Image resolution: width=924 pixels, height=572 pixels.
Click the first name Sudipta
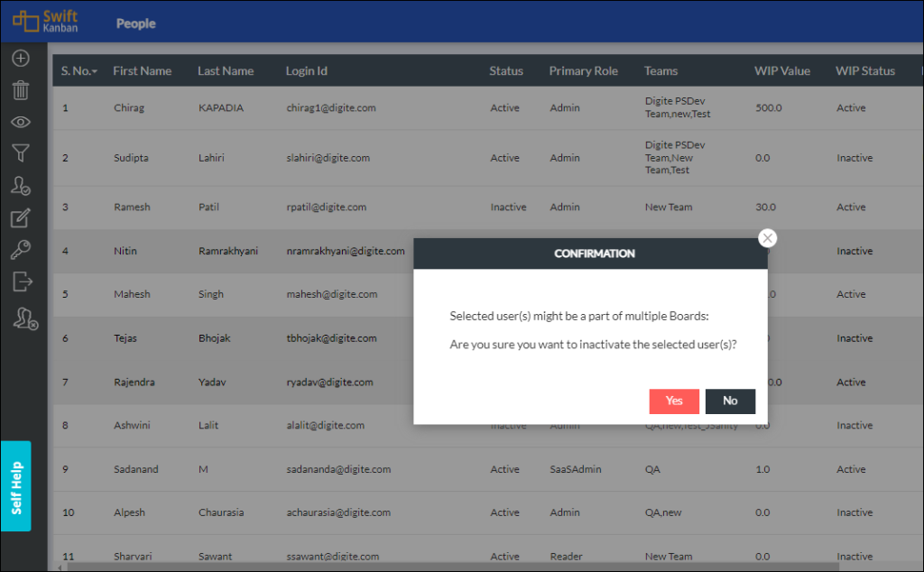coord(131,158)
